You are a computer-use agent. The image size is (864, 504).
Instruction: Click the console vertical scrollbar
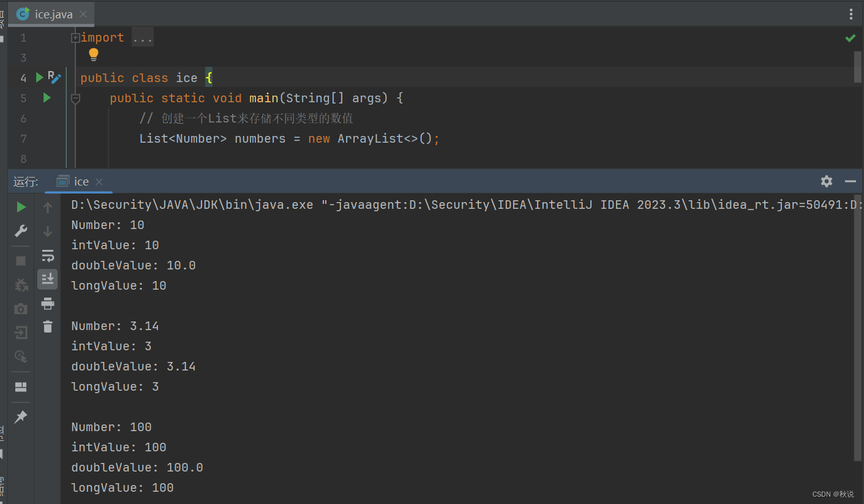tap(858, 328)
